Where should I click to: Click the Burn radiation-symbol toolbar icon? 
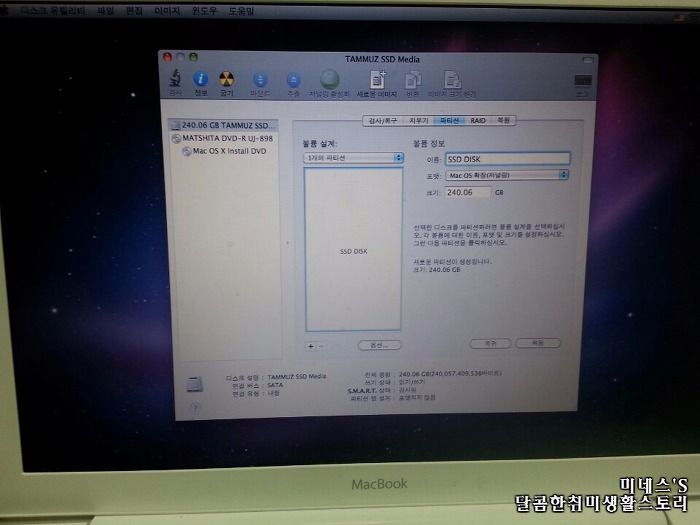click(x=226, y=79)
